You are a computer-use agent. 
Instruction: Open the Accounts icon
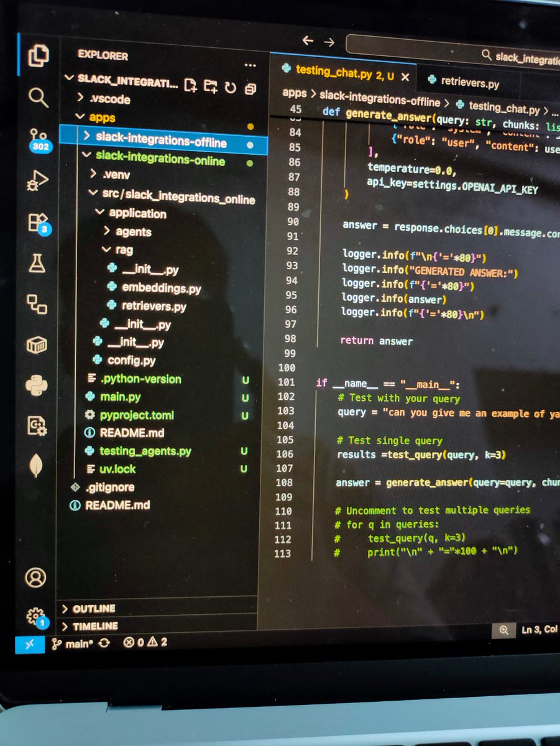pos(35,578)
